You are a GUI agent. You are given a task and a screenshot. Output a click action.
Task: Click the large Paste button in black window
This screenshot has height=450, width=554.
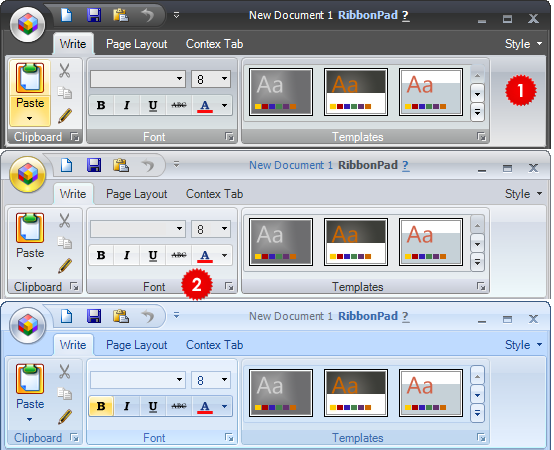(x=30, y=93)
